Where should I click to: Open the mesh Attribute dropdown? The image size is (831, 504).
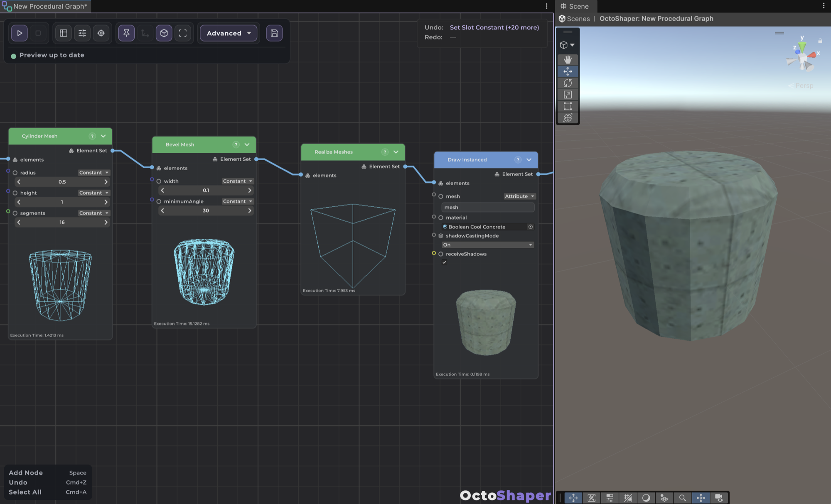[x=520, y=196]
